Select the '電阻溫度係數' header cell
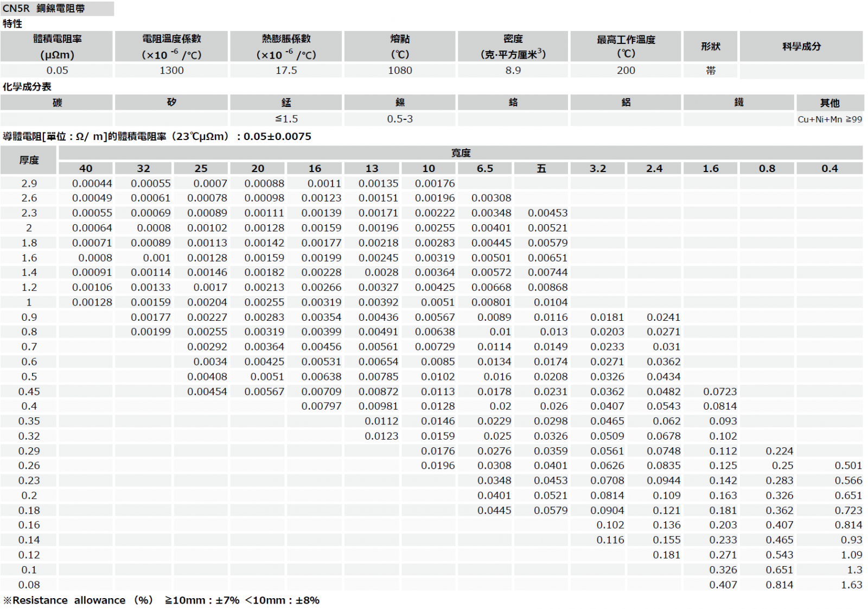Image resolution: width=868 pixels, height=609 pixels. (171, 47)
